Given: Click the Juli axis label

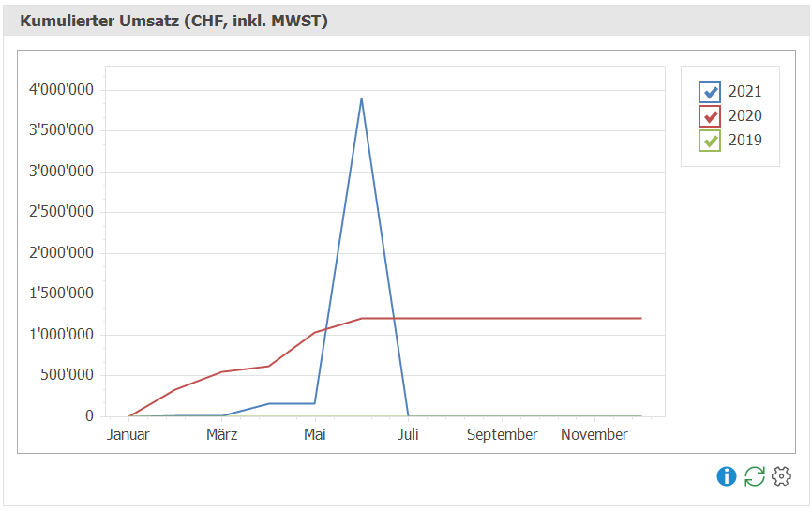Looking at the screenshot, I should (408, 434).
